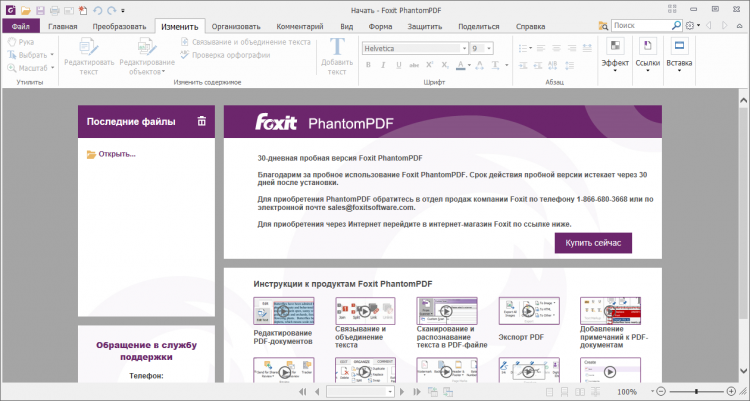Click the Print icon in quick access toolbar
This screenshot has width=750, height=401.
[55, 10]
